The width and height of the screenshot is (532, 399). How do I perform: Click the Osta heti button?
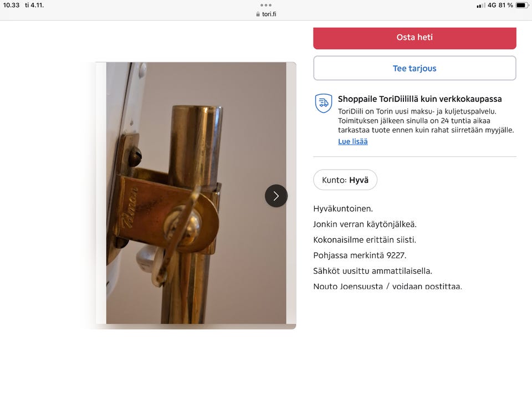click(415, 38)
